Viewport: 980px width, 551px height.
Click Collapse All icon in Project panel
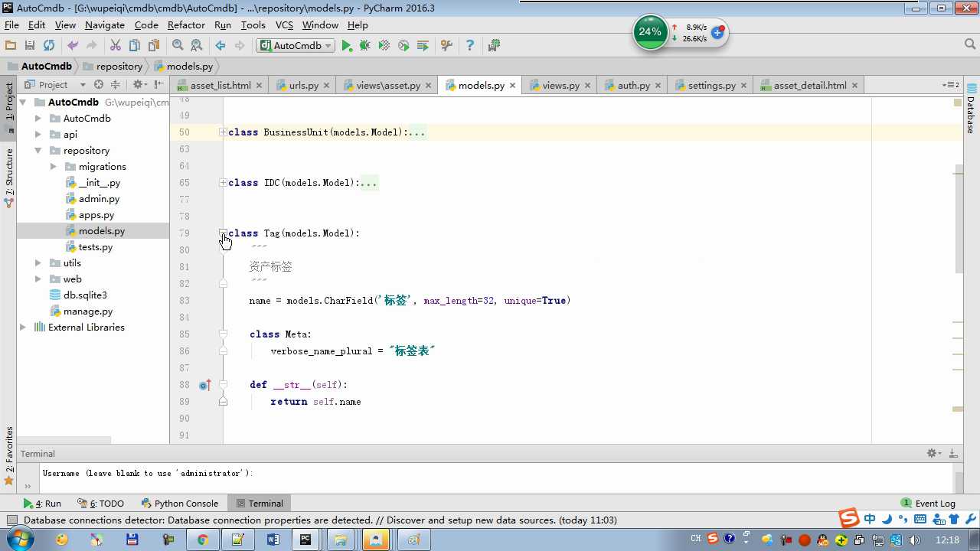point(116,85)
